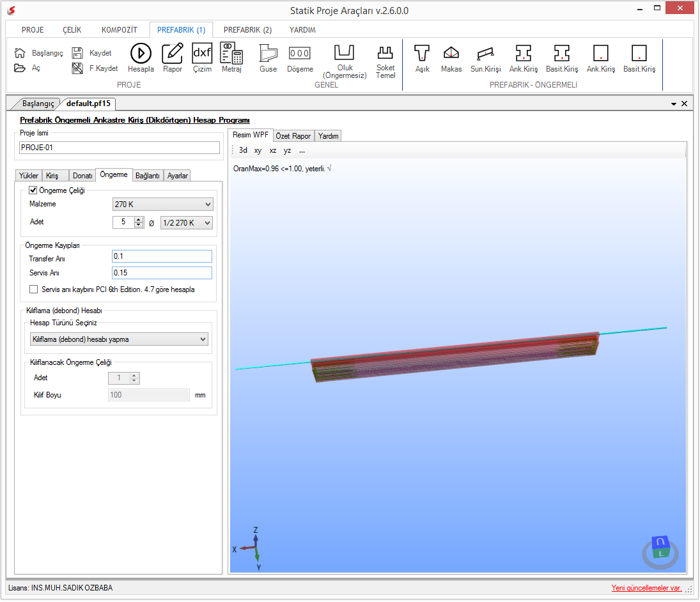The width and height of the screenshot is (700, 602).
Task: Open the first Basit.Kiriş I-section icon
Action: [x=562, y=53]
